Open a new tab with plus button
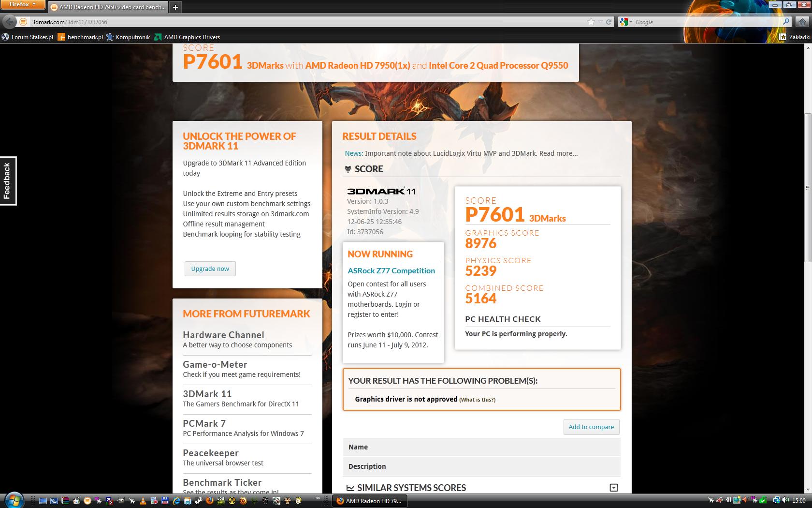Image resolution: width=812 pixels, height=508 pixels. click(x=175, y=7)
